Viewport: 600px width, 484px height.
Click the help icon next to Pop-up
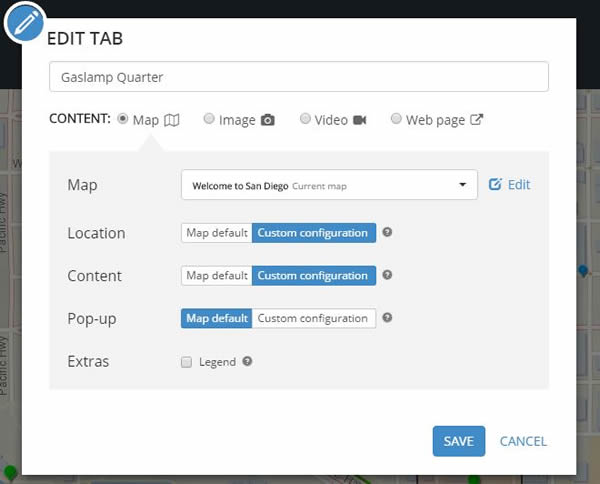(x=387, y=318)
